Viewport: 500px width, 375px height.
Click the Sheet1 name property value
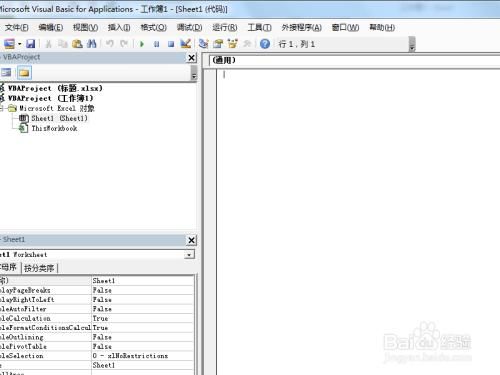click(x=142, y=281)
